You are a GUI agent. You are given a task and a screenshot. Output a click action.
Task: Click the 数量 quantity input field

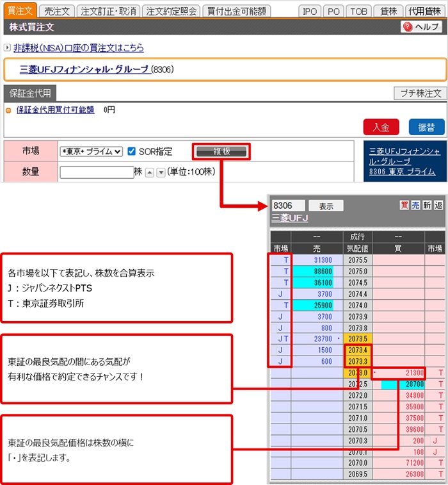[x=97, y=172]
